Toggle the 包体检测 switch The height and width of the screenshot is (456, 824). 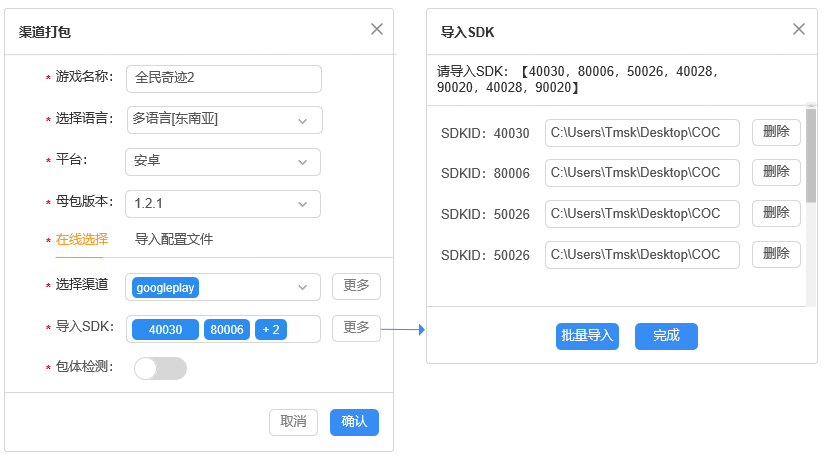(x=161, y=368)
